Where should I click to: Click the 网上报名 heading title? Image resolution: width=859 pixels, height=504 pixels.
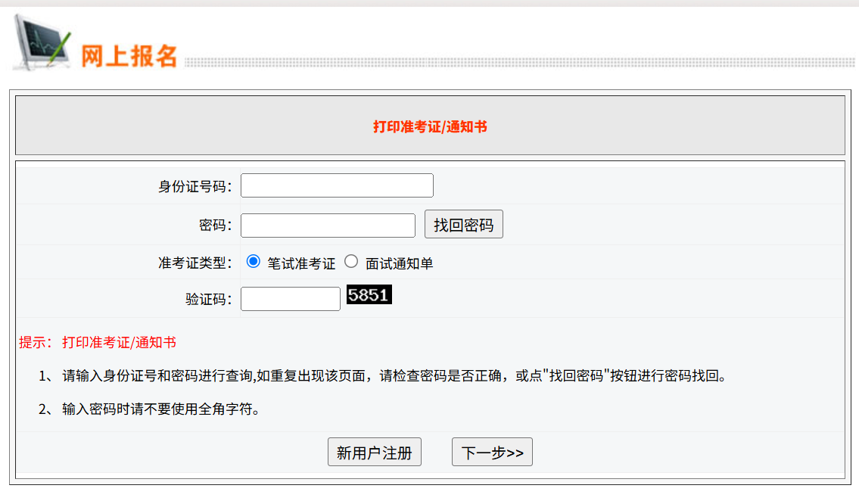click(129, 56)
